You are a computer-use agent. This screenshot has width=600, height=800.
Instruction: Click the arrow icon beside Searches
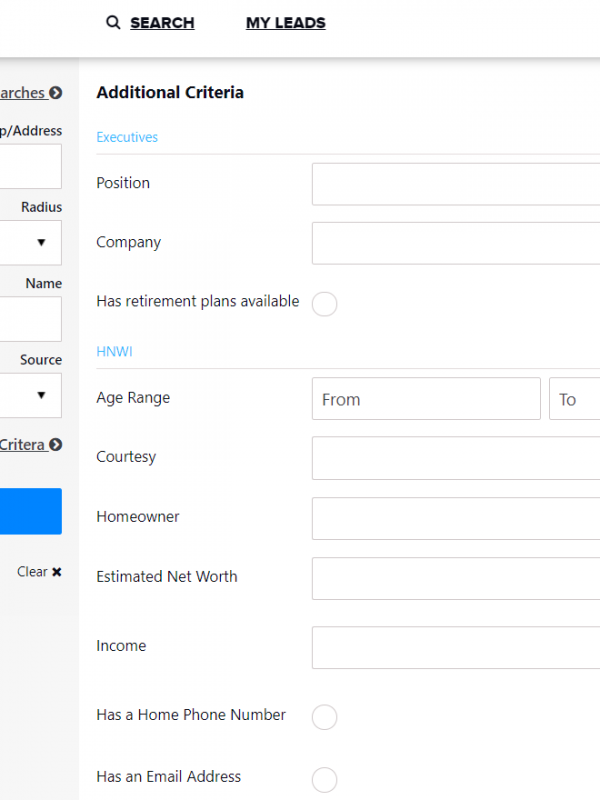click(x=56, y=93)
